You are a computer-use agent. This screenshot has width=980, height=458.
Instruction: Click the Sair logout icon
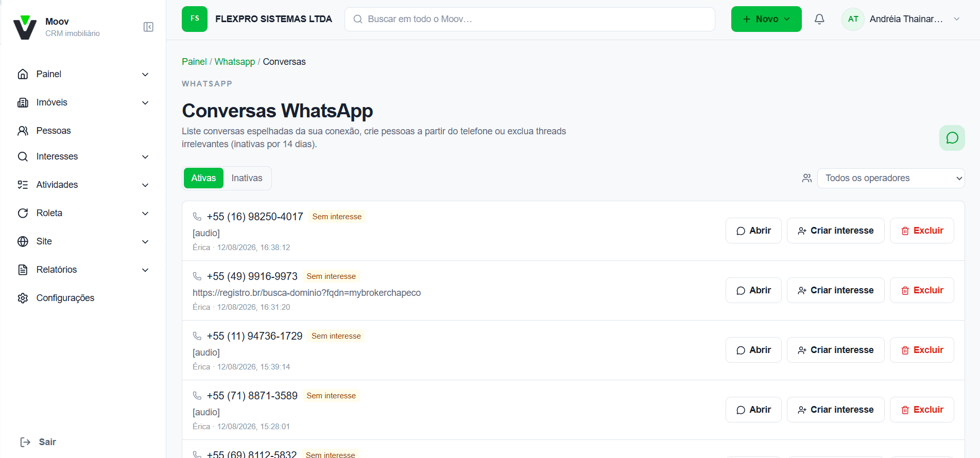[x=25, y=442]
